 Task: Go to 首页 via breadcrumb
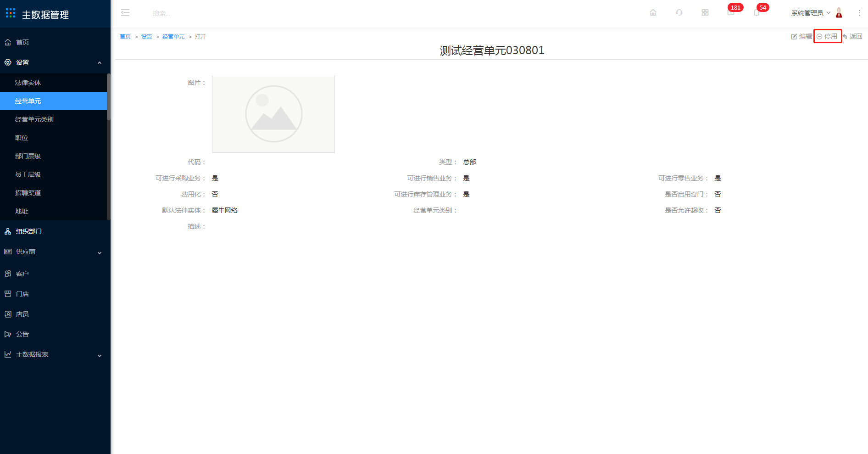(125, 37)
